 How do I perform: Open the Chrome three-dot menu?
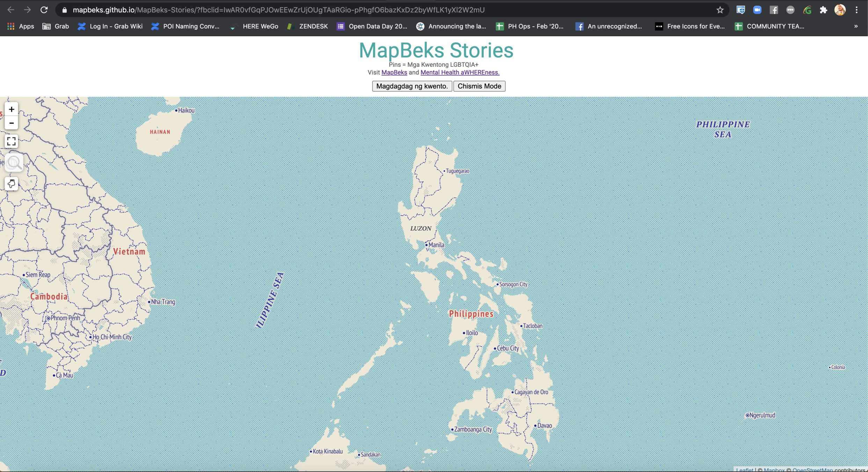coord(856,10)
